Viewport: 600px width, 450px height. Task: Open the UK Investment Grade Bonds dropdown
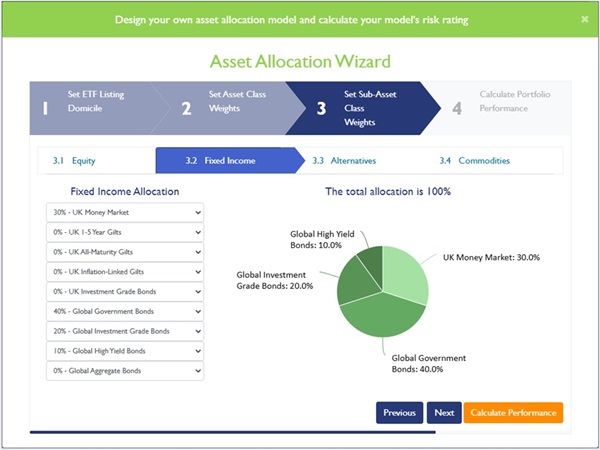(x=125, y=291)
